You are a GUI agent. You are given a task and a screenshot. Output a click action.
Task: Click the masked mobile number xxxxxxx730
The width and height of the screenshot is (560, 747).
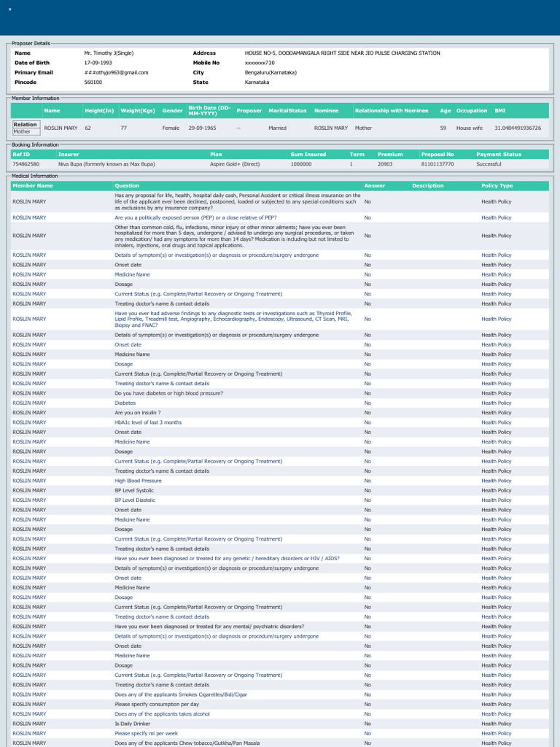[x=260, y=63]
